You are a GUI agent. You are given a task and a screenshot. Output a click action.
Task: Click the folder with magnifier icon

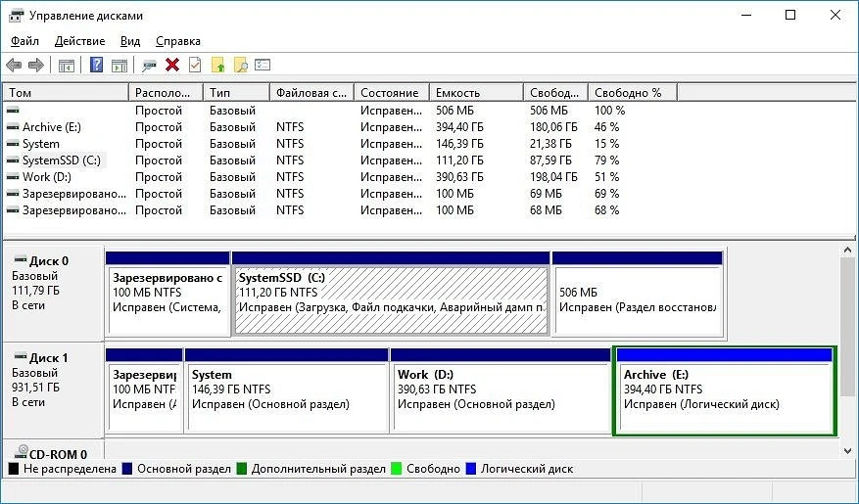(x=241, y=66)
